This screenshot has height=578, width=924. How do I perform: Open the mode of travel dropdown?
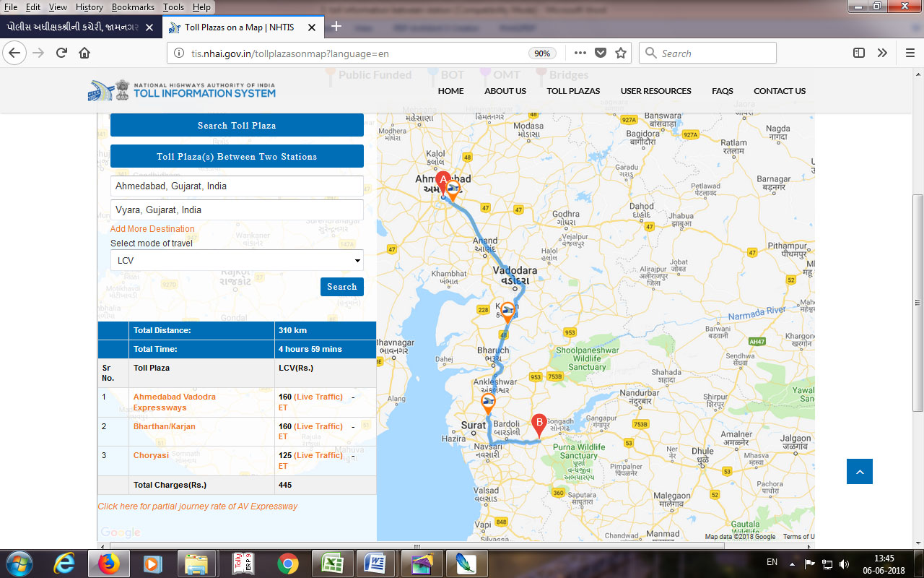(237, 260)
